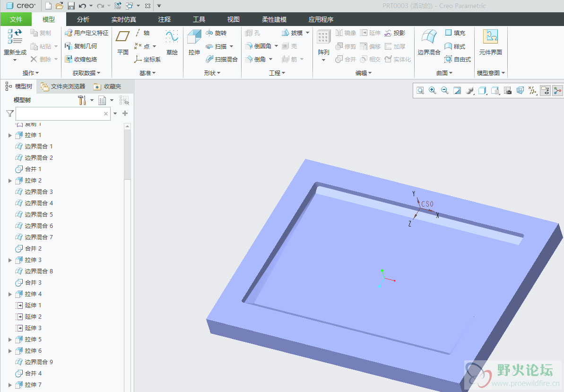This screenshot has width=564, height=392.
Task: Open the Pattern (阵列) dropdown arrow
Action: 323,60
